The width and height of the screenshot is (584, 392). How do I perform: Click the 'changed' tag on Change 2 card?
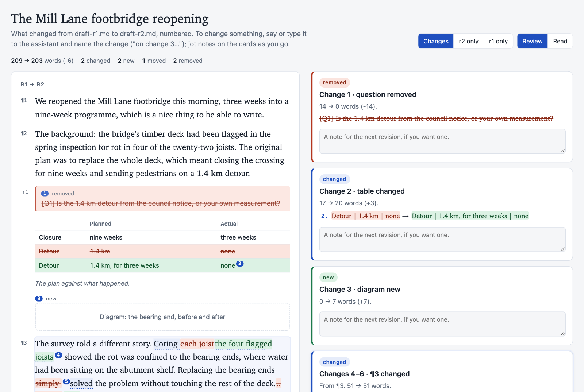pos(334,179)
